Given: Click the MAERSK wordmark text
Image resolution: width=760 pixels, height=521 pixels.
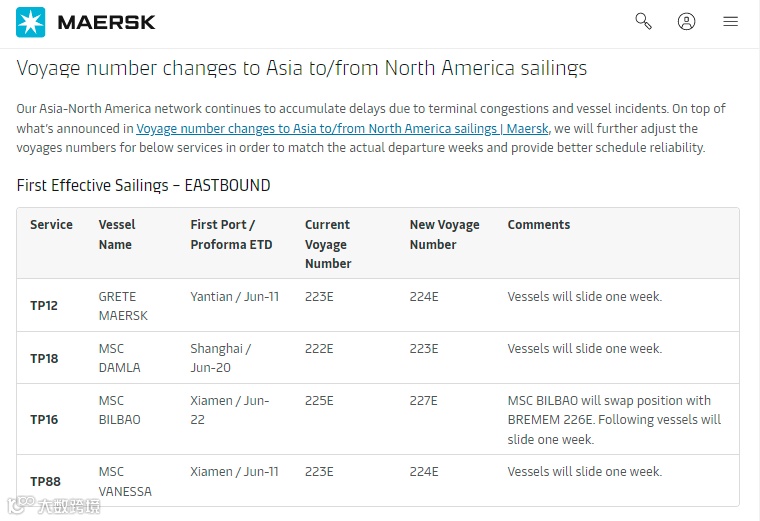Looking at the screenshot, I should pos(107,22).
